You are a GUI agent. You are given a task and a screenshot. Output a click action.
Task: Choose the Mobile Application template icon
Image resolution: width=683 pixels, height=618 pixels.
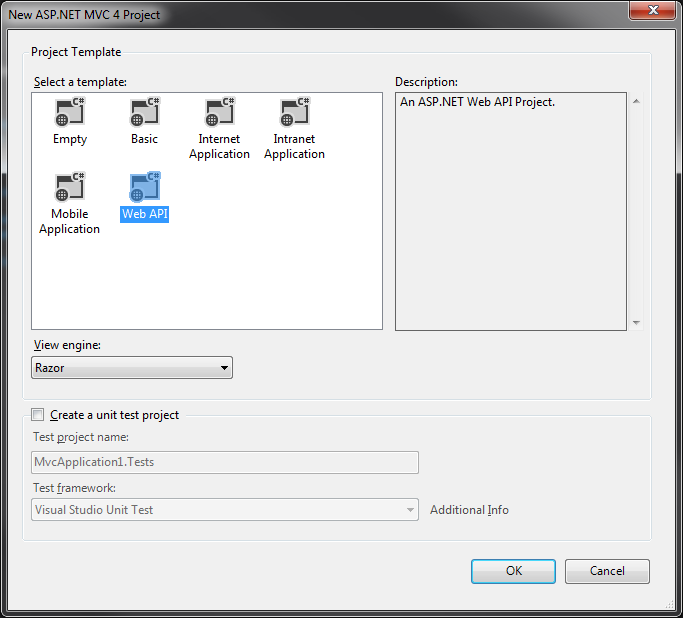coord(70,188)
